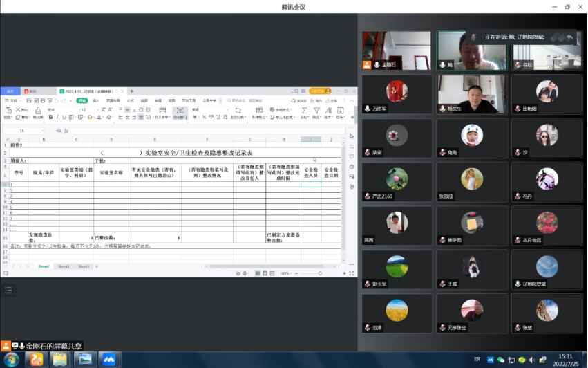Viewport: 588px width, 368px height.
Task: Open the Tencent Meeting taskbar icon
Action: coord(109,360)
